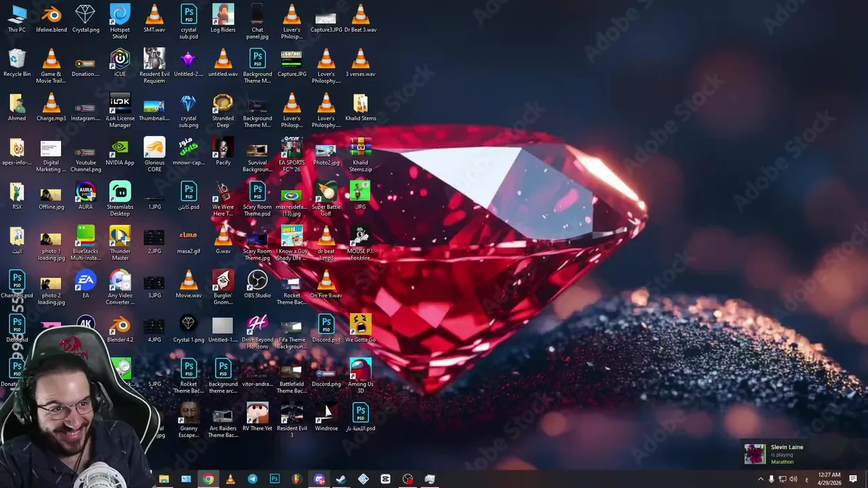The width and height of the screenshot is (868, 488).
Task: Select the We Gotta Go shortcut
Action: tap(361, 329)
